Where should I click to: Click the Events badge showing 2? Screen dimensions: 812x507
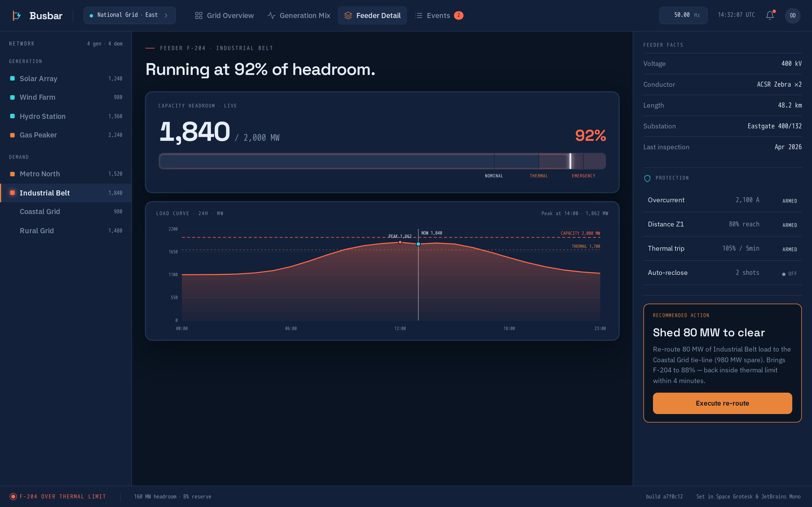point(458,15)
